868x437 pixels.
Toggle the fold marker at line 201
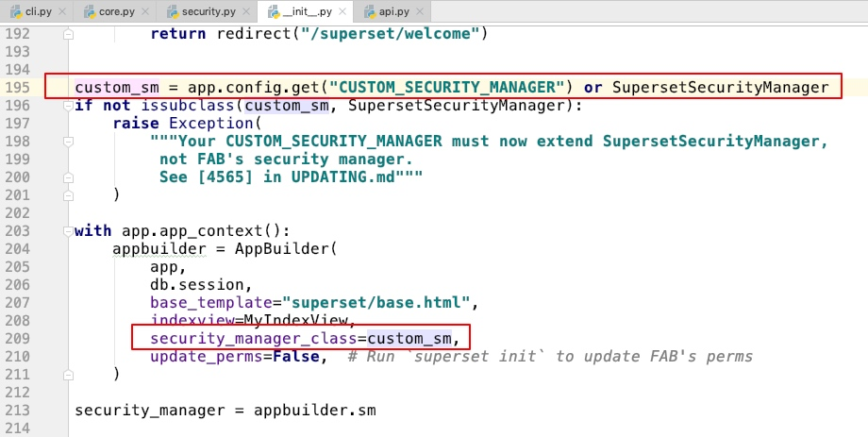coord(68,195)
